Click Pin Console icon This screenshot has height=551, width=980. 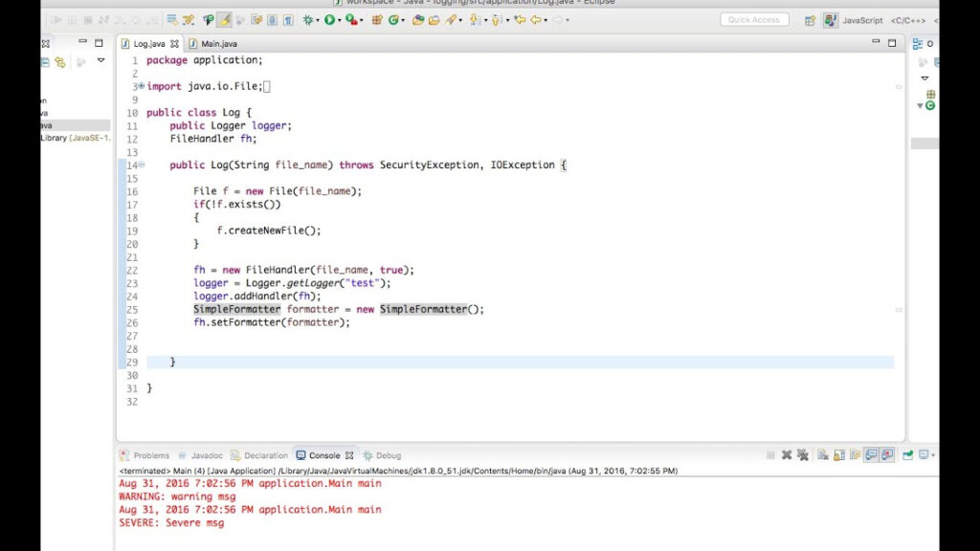tap(907, 454)
